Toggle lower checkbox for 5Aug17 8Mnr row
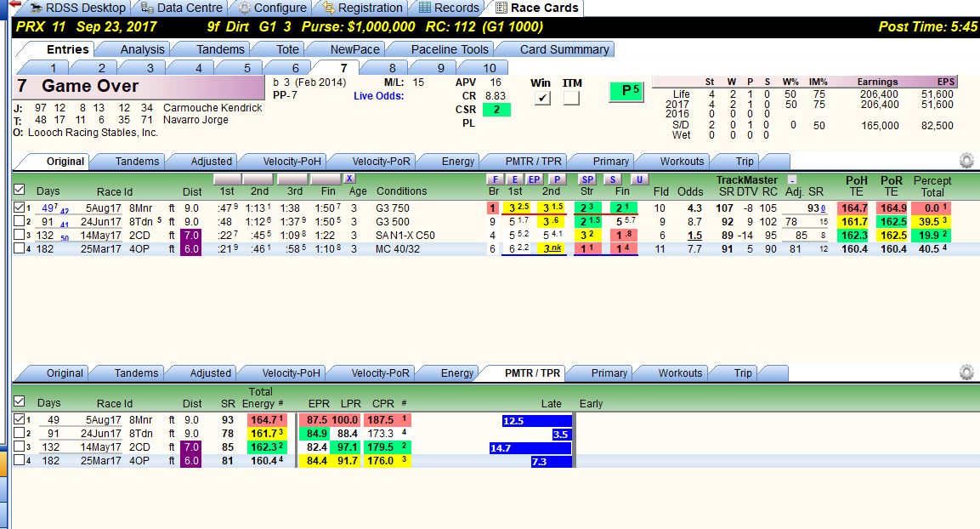This screenshot has width=980, height=529. (x=19, y=419)
